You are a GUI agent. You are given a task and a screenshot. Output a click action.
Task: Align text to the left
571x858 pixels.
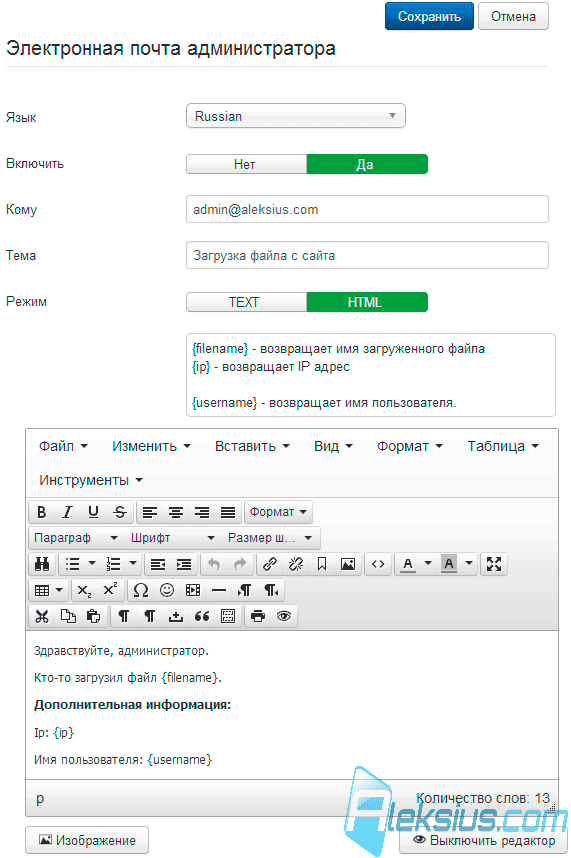tap(150, 512)
